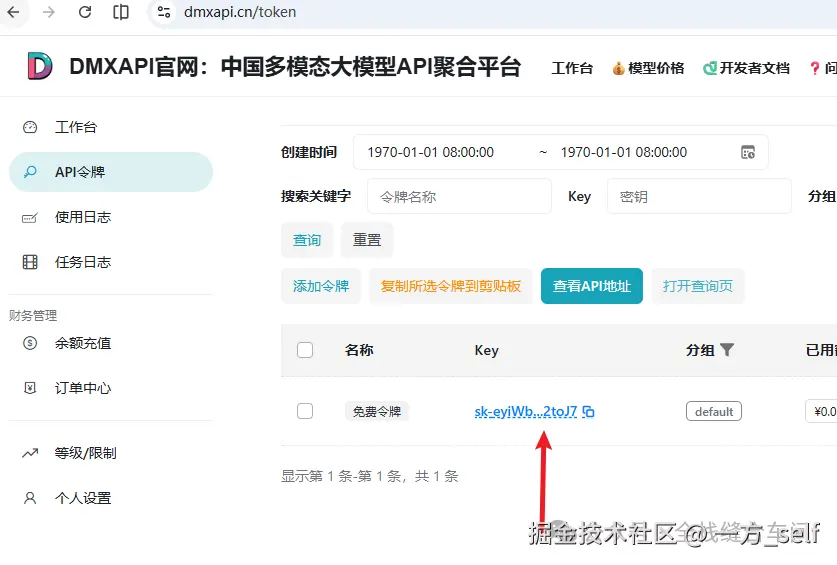837x565 pixels.
Task: Click the 打开查询页 button
Action: point(698,286)
